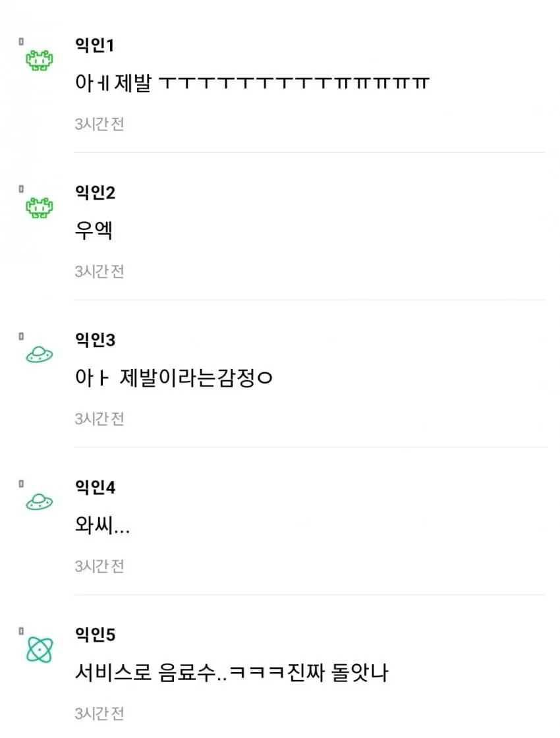
Task: Click the small marker above 익인3's avatar
Action: (x=22, y=336)
